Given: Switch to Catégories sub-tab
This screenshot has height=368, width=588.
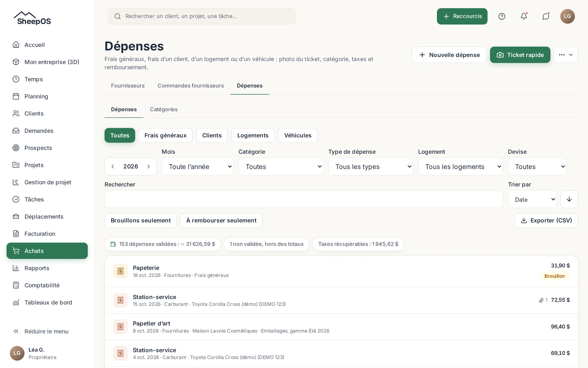Looking at the screenshot, I should (164, 109).
